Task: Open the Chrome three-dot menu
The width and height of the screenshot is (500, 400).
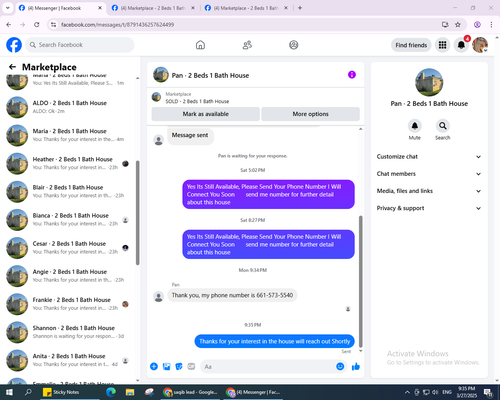Action: [491, 24]
